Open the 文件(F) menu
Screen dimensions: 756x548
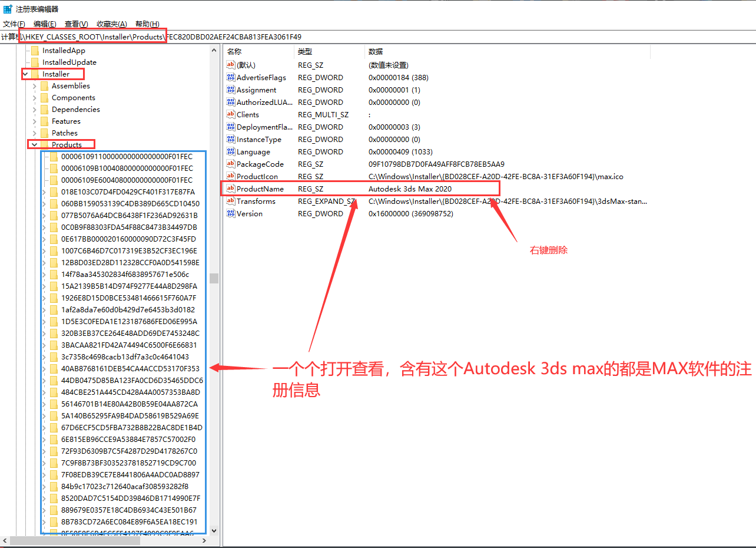pos(14,24)
